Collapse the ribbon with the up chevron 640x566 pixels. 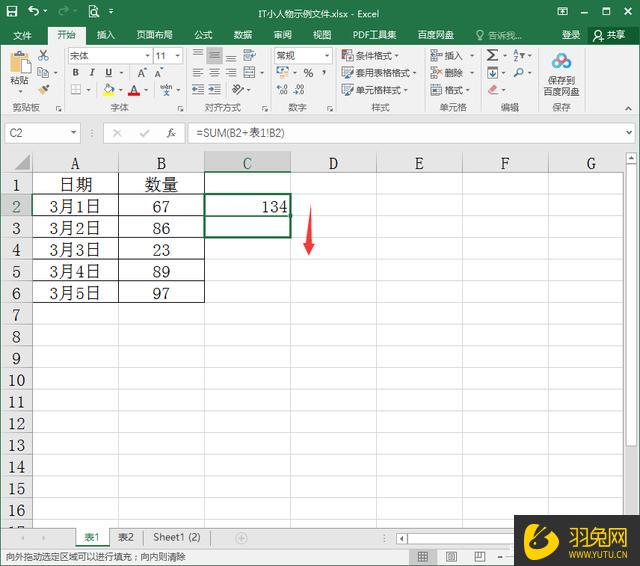tap(628, 108)
